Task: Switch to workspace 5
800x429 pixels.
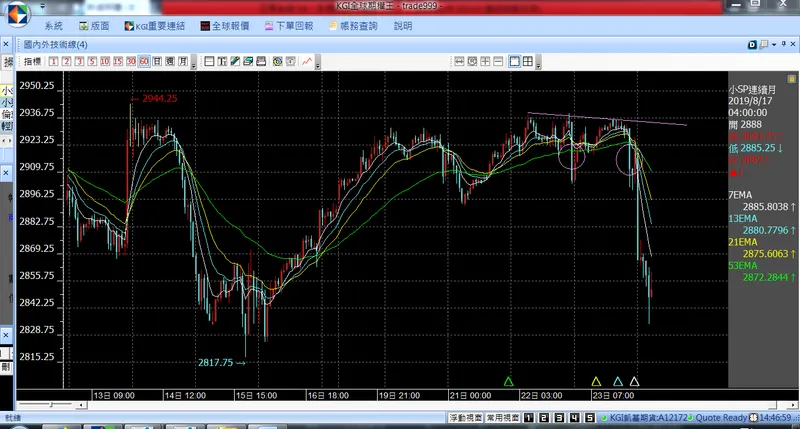Action: [x=590, y=418]
